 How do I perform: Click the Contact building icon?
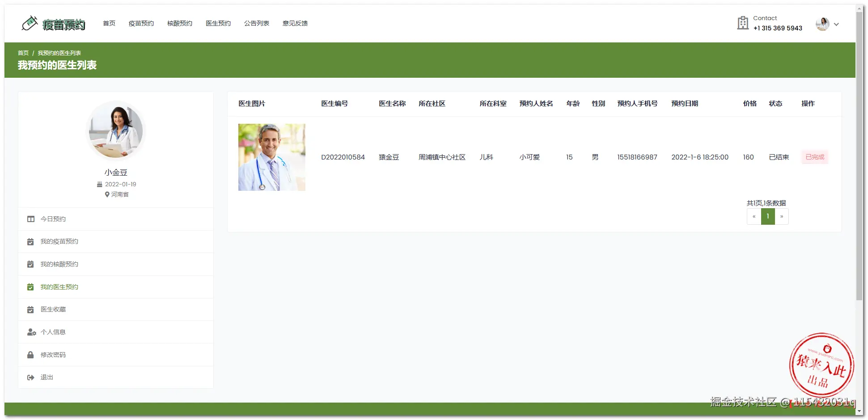(743, 23)
